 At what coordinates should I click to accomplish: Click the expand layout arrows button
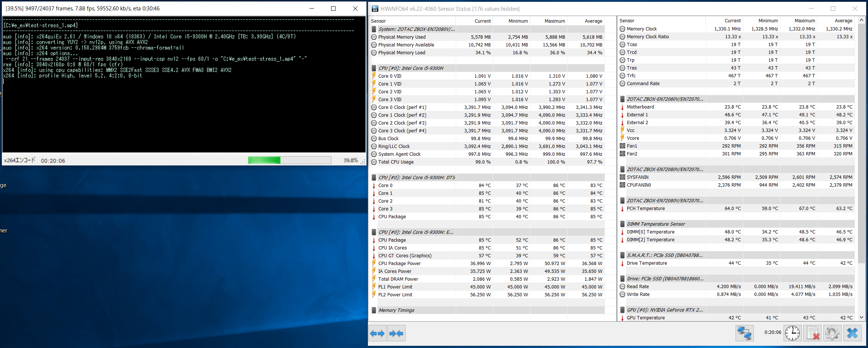[377, 333]
